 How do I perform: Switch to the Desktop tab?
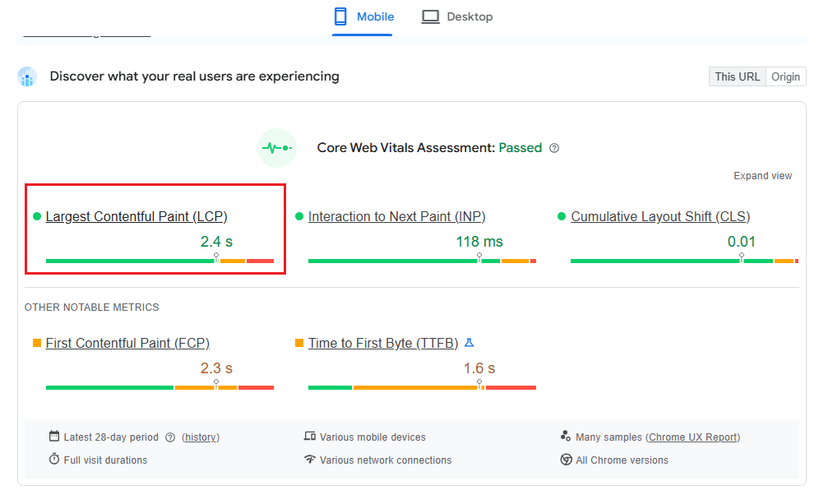tap(456, 16)
